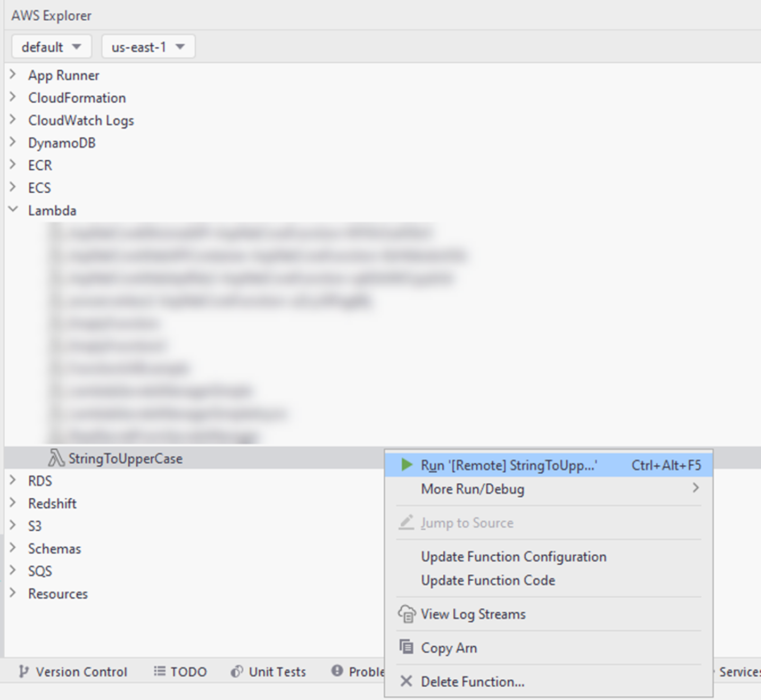Image resolution: width=761 pixels, height=700 pixels.
Task: Select the StringToUpperCase function
Action: point(126,458)
